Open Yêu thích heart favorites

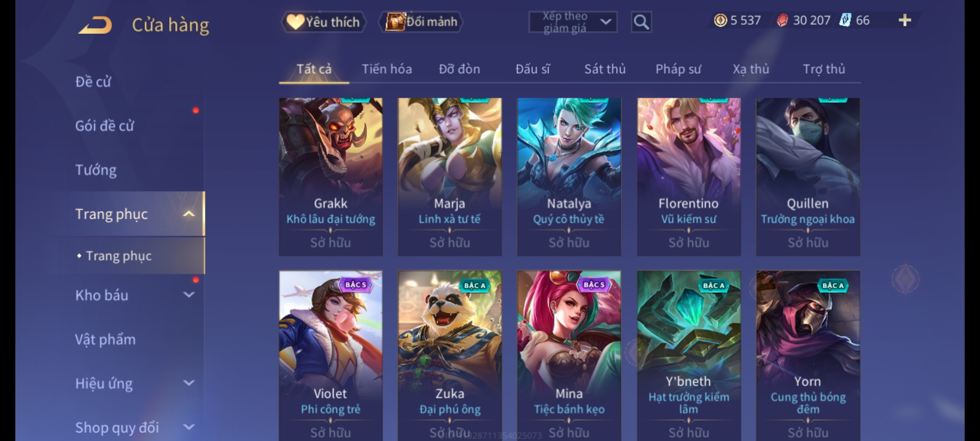(x=323, y=22)
